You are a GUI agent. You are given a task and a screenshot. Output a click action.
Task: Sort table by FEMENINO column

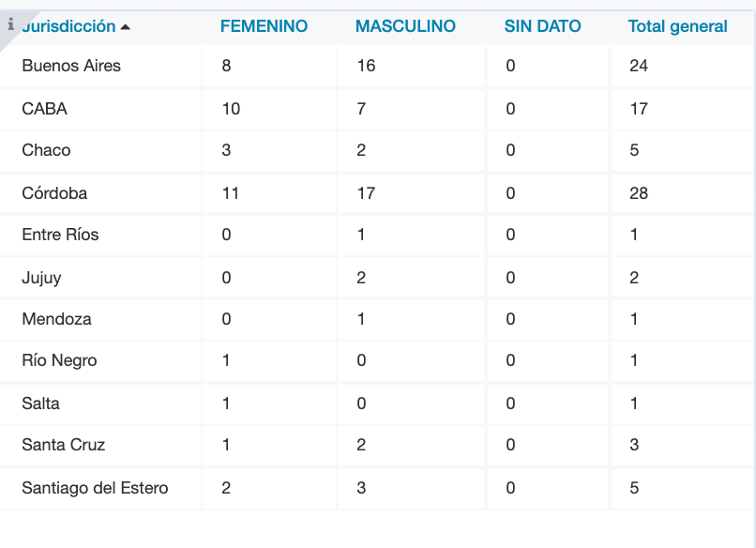coord(264,26)
